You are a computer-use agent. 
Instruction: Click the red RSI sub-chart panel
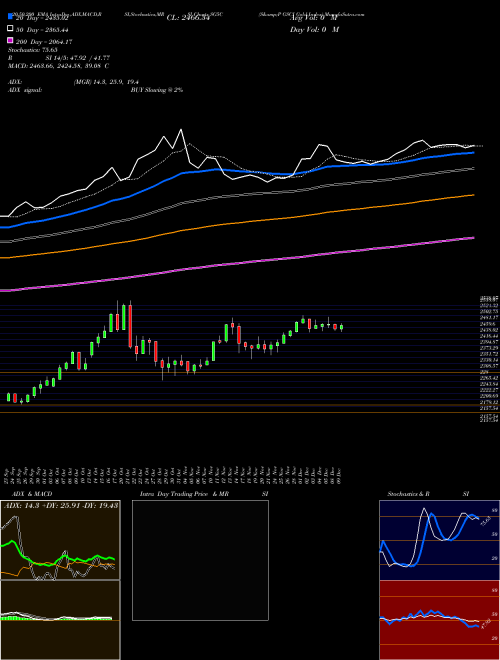coord(439,620)
